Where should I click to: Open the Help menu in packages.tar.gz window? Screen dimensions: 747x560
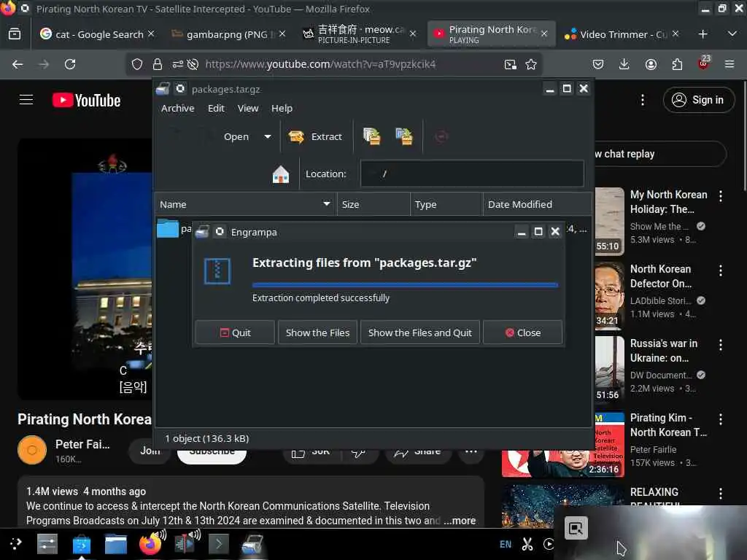[x=282, y=108]
